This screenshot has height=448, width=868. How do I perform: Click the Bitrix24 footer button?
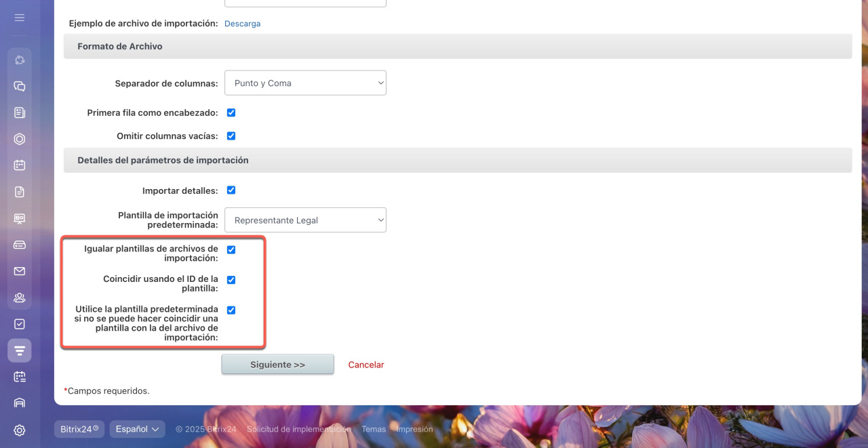pyautogui.click(x=79, y=429)
